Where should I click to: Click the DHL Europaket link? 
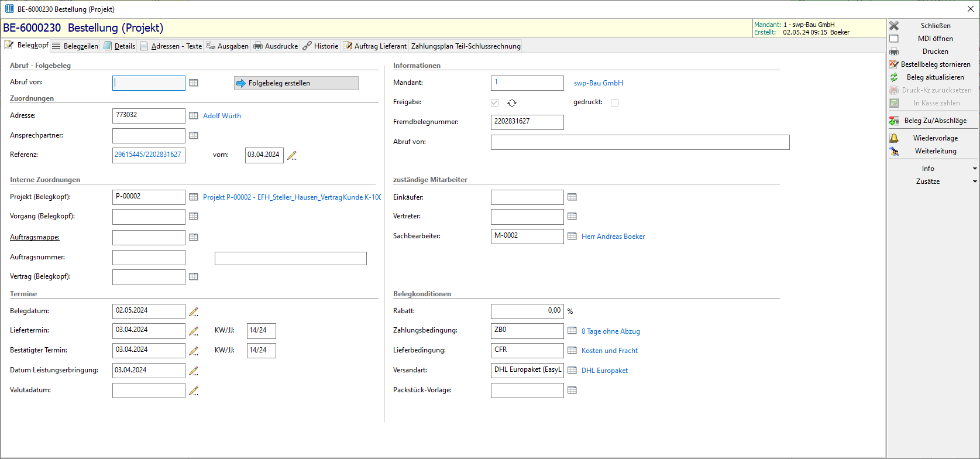pyautogui.click(x=604, y=371)
